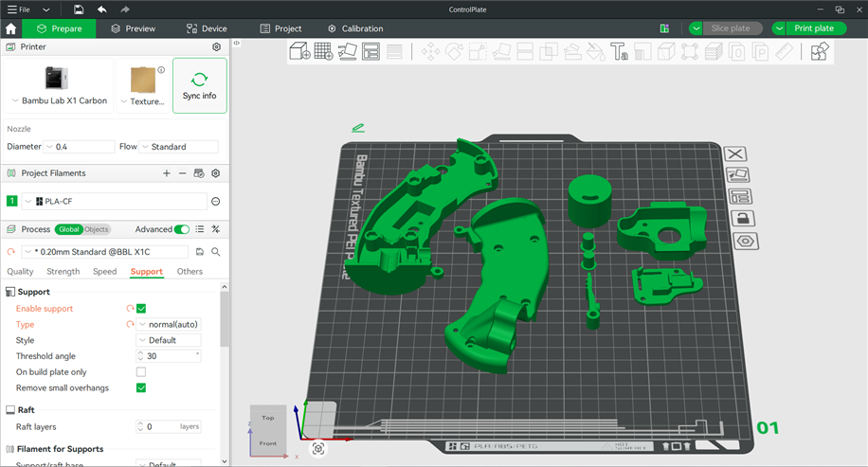This screenshot has height=467, width=868.
Task: Open the Others settings tab
Action: (x=190, y=272)
